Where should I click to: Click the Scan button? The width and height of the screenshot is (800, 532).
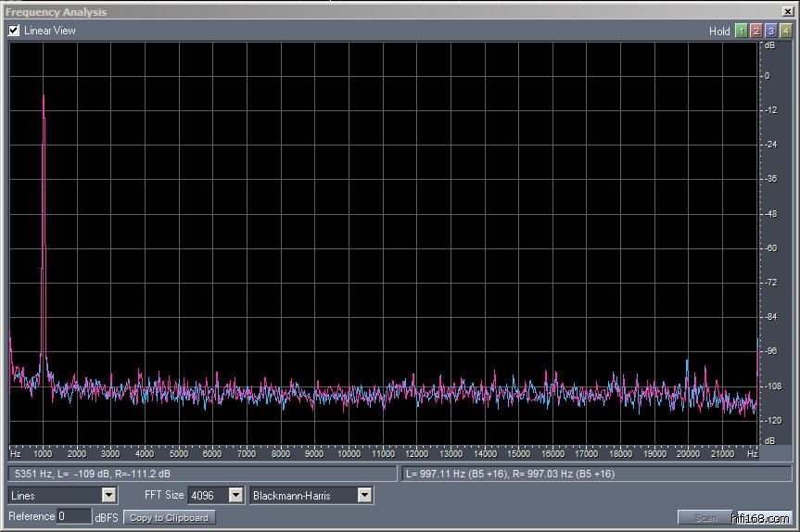point(705,517)
